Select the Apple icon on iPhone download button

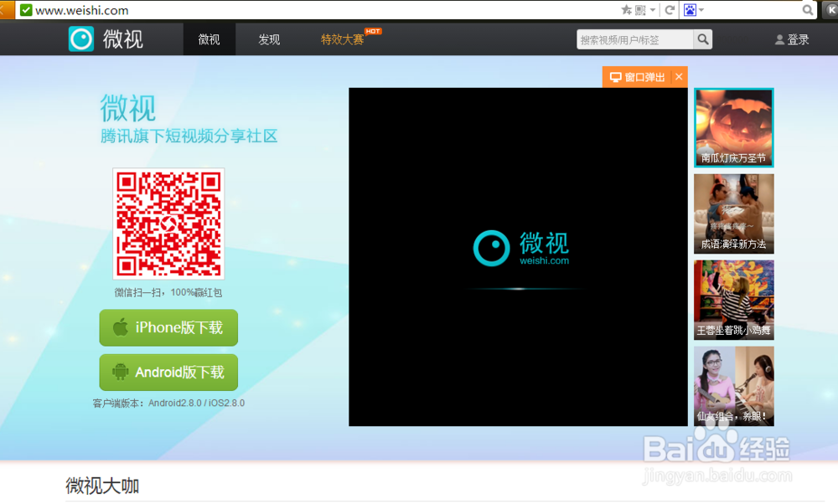120,327
